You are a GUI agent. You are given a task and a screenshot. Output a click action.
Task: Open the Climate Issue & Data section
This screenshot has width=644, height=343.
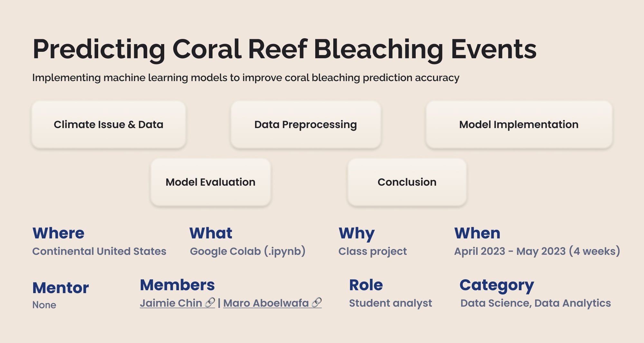coord(109,125)
